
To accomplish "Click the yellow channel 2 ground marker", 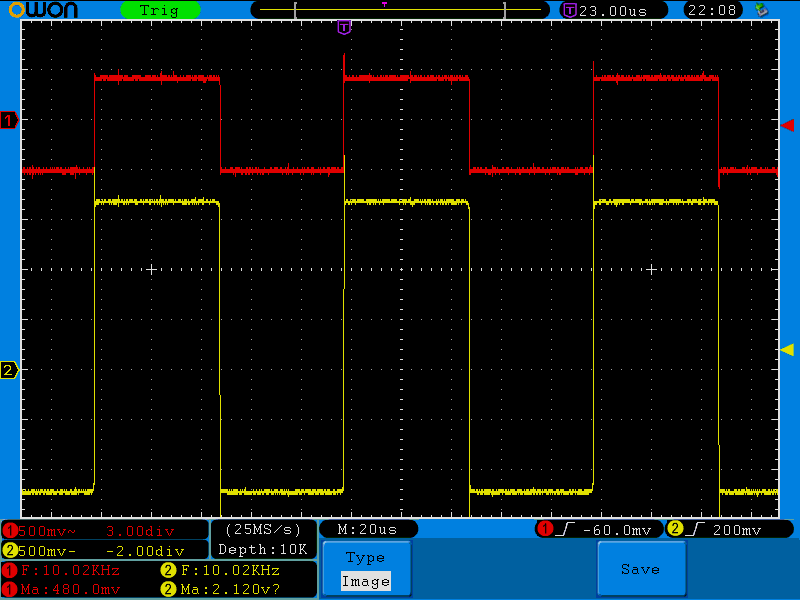I will point(9,370).
